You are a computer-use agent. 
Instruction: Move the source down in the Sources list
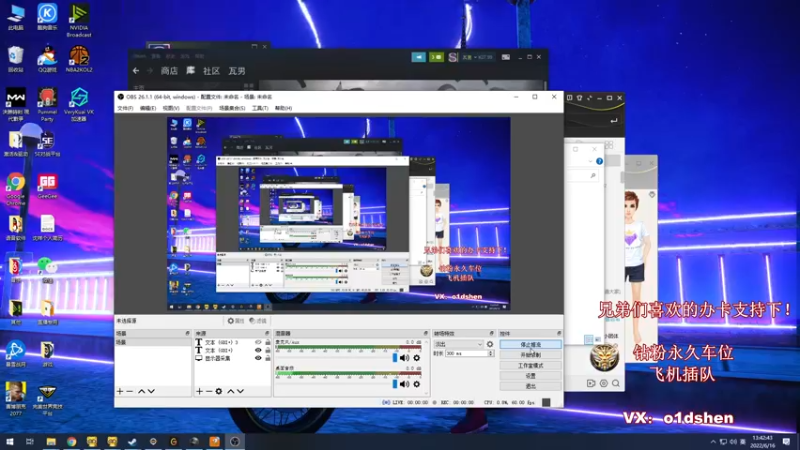pyautogui.click(x=240, y=391)
